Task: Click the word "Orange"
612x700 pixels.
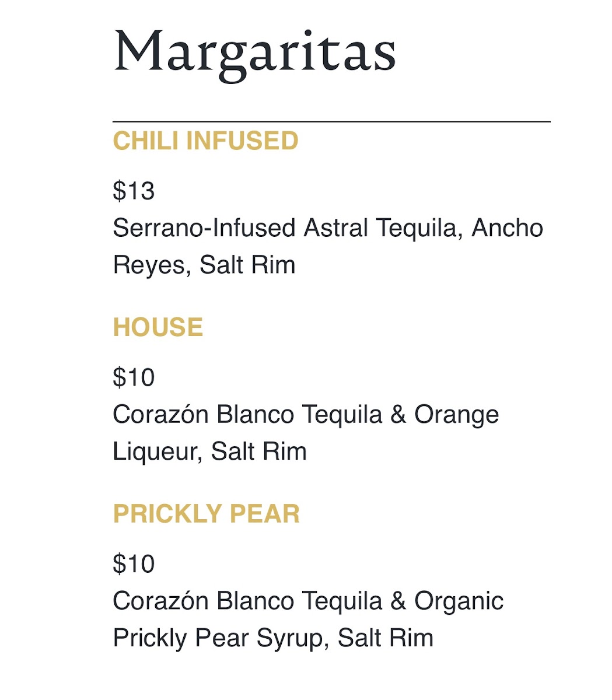Action: (456, 415)
